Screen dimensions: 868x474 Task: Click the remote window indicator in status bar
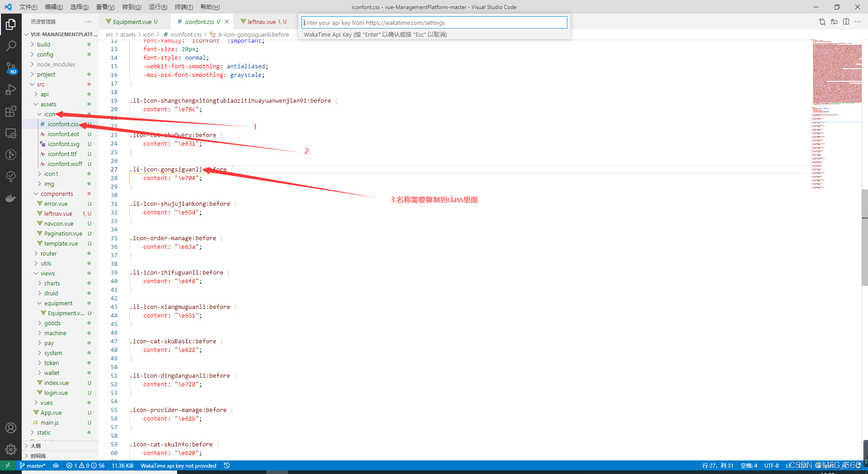pos(8,465)
